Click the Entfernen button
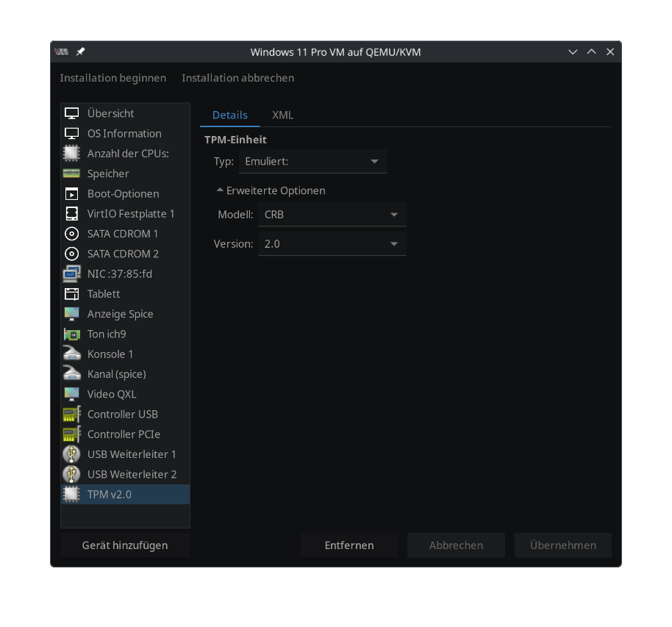Viewport: 672px width, 627px height. click(349, 545)
